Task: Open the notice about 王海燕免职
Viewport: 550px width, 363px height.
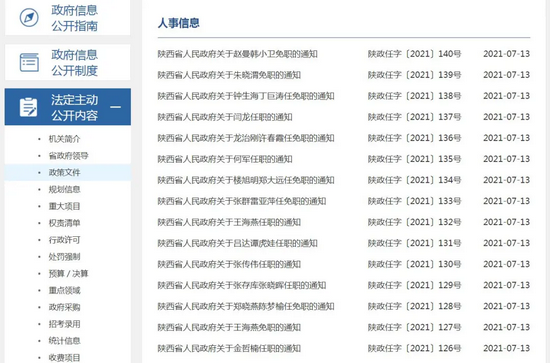Action: (x=229, y=328)
